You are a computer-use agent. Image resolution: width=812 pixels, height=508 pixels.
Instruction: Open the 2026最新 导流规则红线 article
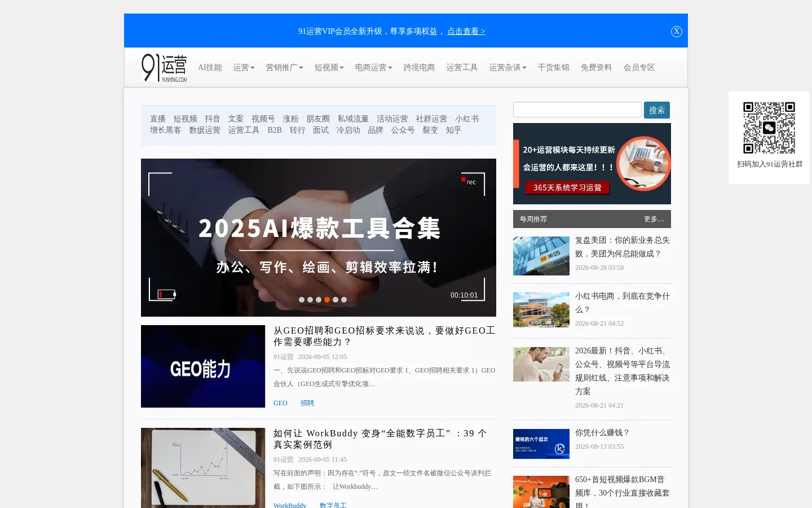tap(623, 371)
